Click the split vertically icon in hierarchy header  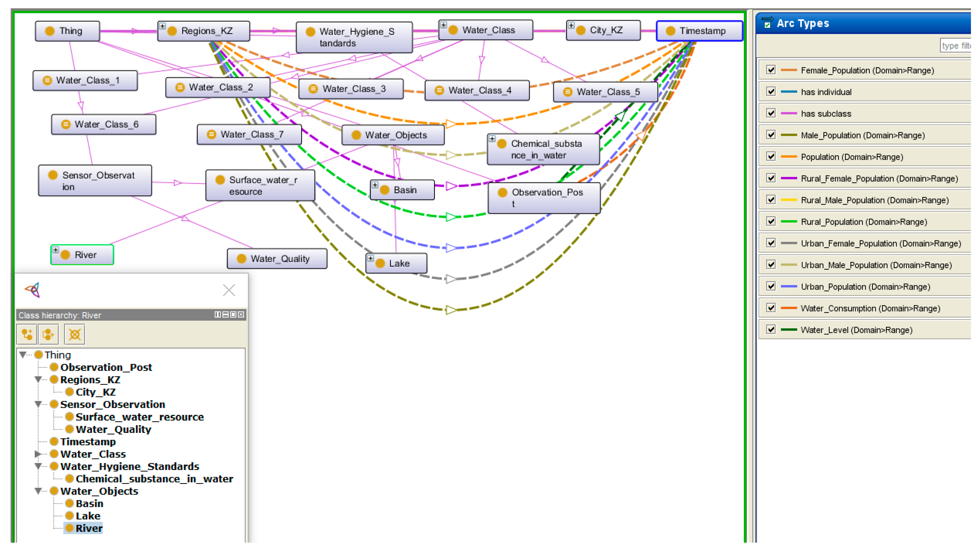click(x=217, y=315)
